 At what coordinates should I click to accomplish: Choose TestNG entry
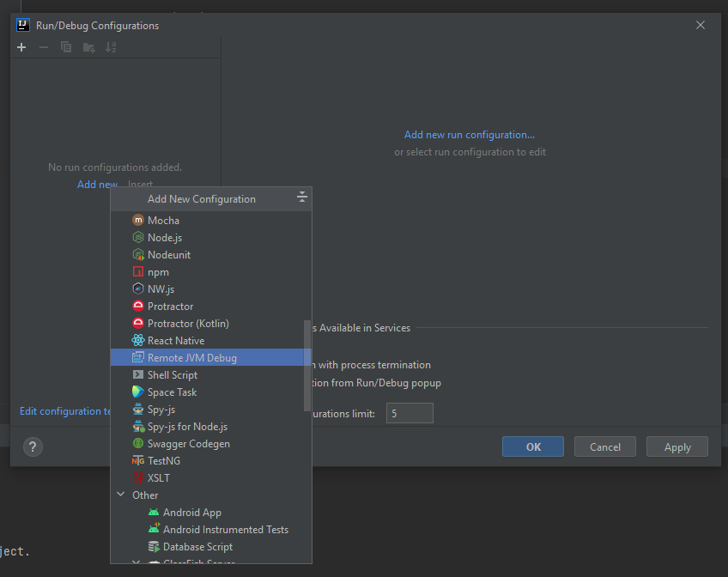coord(211,460)
